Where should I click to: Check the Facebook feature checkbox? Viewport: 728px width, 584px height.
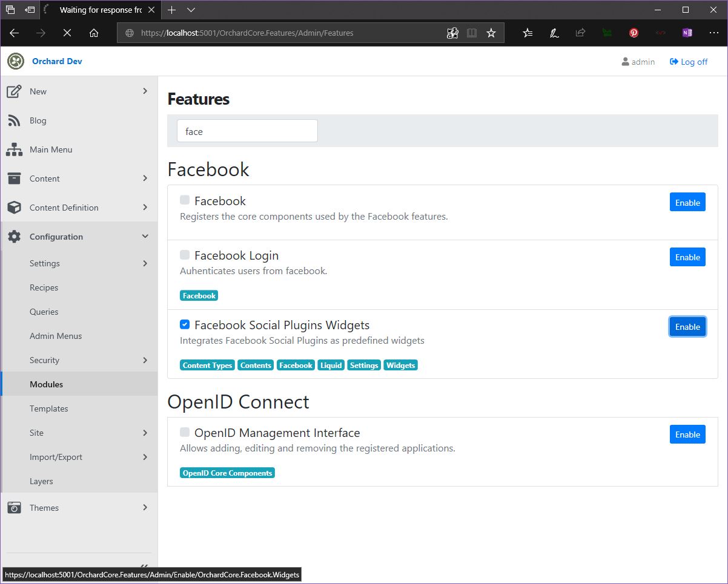185,200
